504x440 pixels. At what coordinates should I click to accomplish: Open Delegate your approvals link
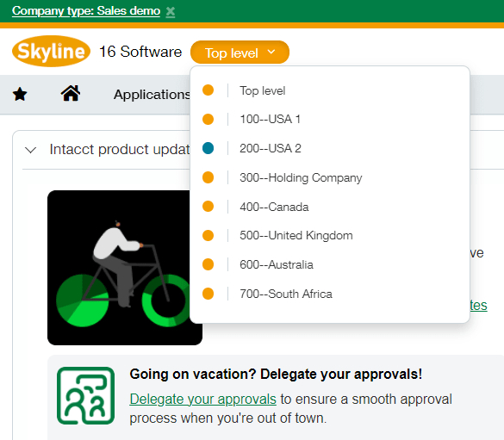202,400
